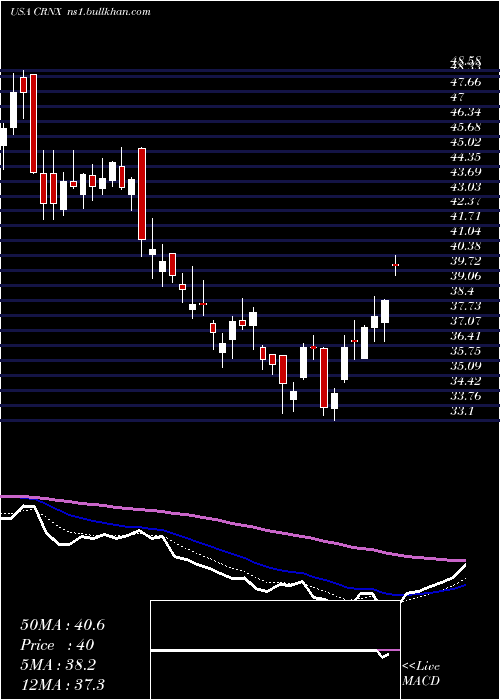Click inside the MACD inset chart box
The height and width of the screenshot is (700, 500).
click(x=275, y=650)
